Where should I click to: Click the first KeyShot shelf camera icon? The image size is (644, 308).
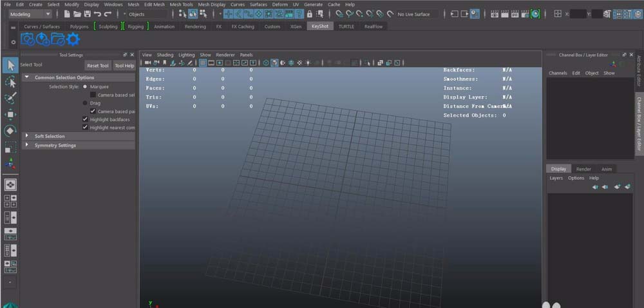tap(28, 39)
